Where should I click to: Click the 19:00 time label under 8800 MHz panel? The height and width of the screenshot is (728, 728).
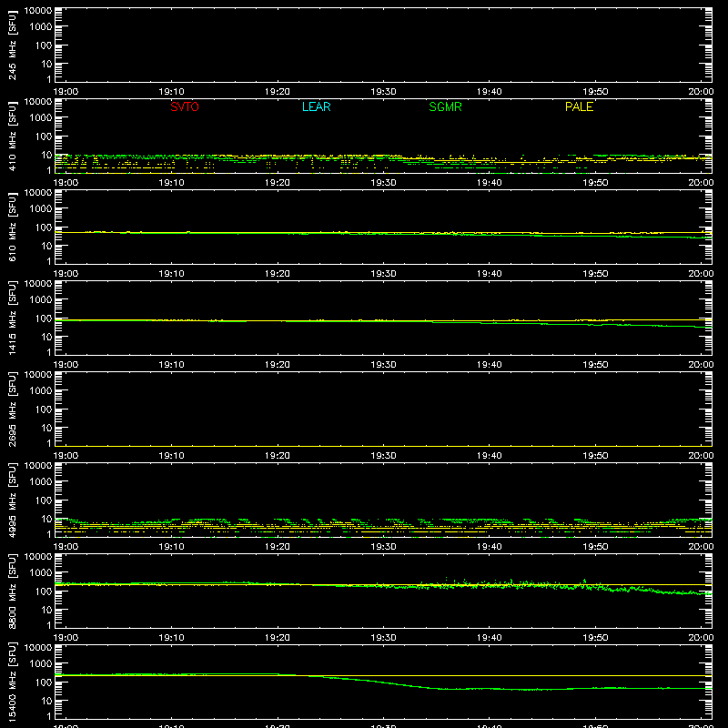[66, 638]
